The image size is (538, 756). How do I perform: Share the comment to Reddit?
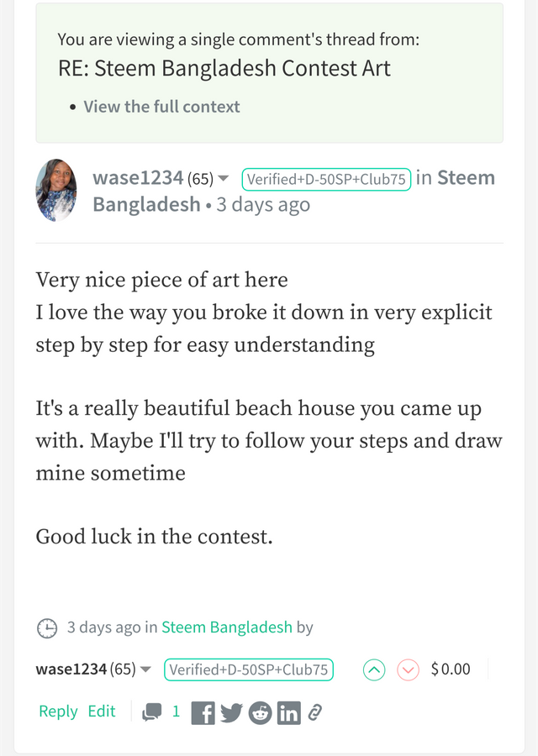259,713
